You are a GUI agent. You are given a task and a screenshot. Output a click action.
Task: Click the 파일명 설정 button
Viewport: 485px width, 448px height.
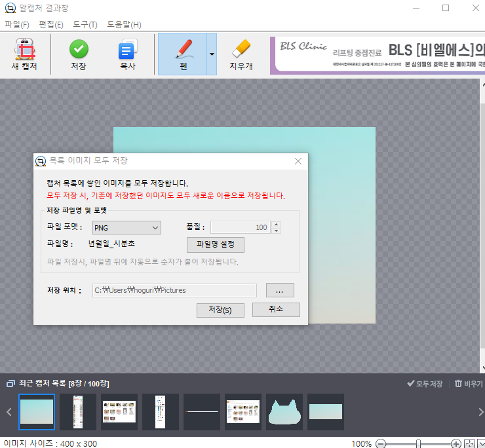[x=216, y=244]
